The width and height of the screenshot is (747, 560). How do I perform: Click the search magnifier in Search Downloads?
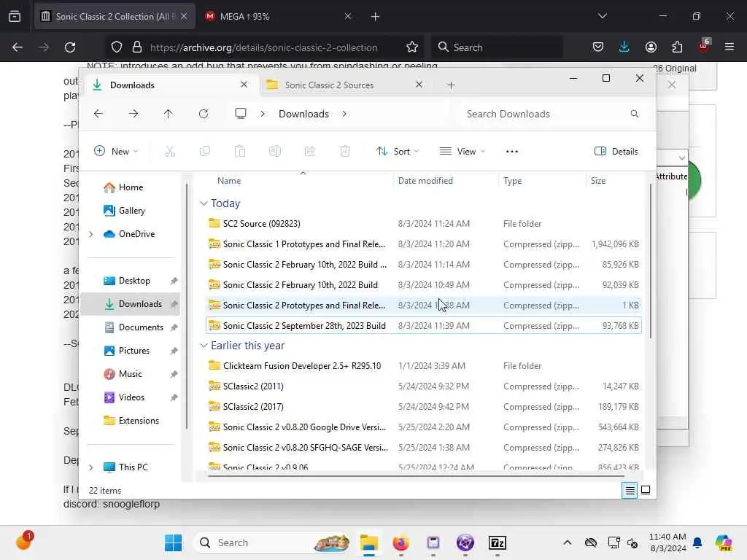point(634,114)
